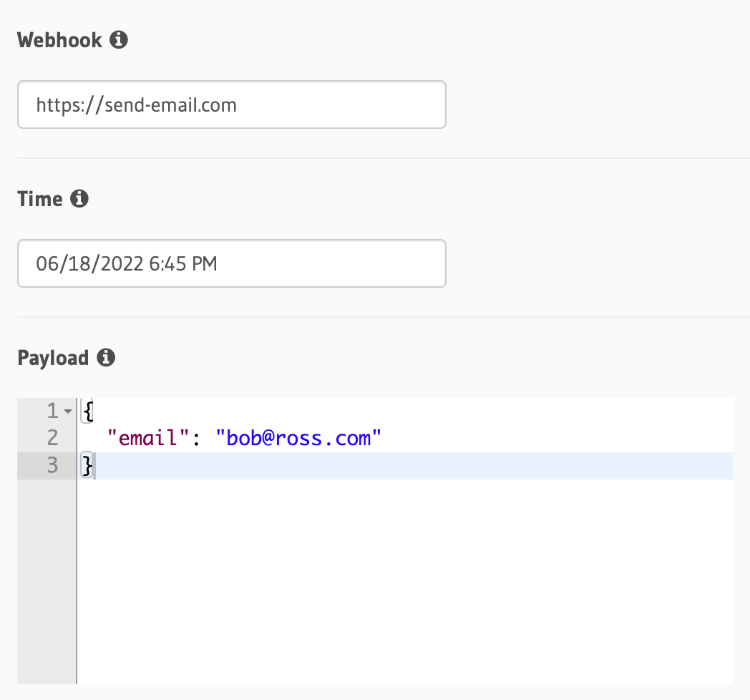The height and width of the screenshot is (700, 750).
Task: Select line number 2 in the gutter
Action: coord(52,438)
